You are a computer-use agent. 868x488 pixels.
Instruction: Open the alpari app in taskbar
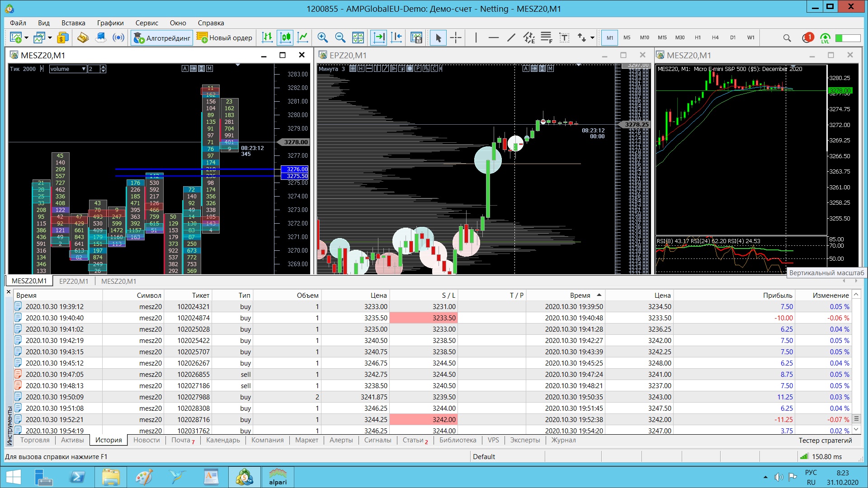(x=278, y=477)
